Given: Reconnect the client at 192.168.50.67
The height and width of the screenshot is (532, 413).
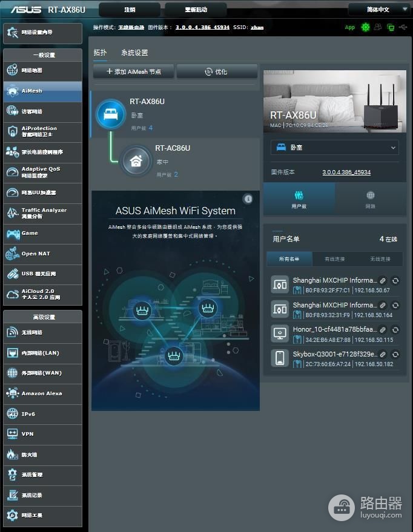Looking at the screenshot, I should 395,281.
